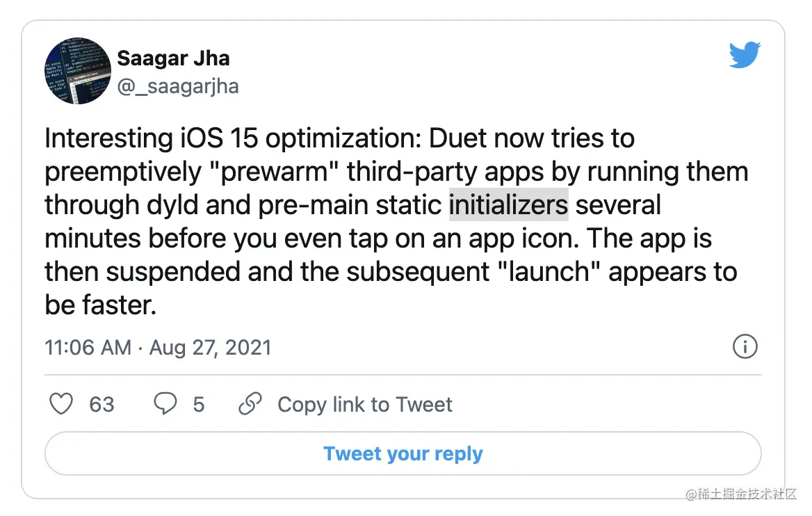The width and height of the screenshot is (812, 516).
Task: Select the display name Saagar Jha
Action: point(173,58)
